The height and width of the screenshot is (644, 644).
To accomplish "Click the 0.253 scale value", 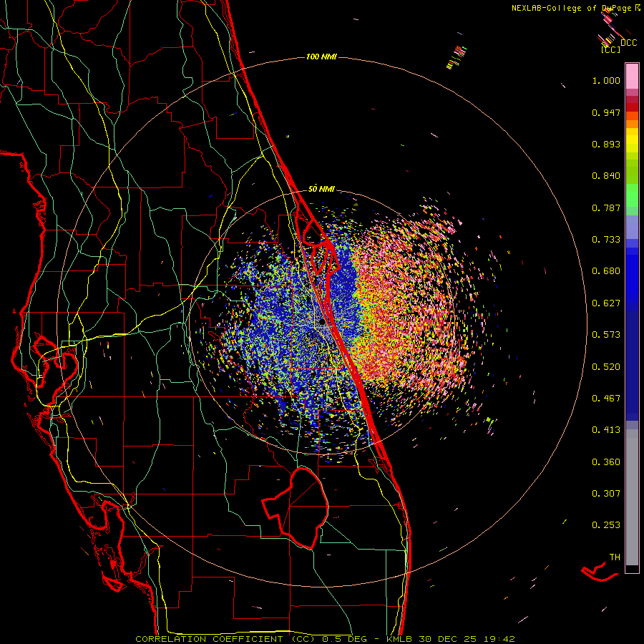I will pos(606,525).
